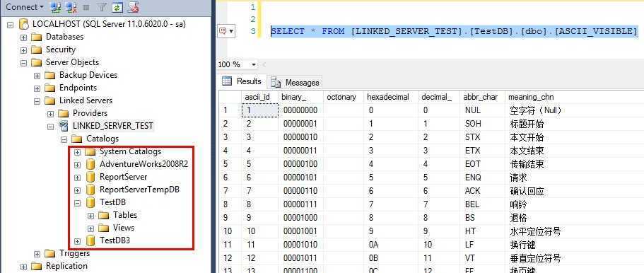Expand the System Catalogs folder
The image size is (644, 273).
coord(77,152)
